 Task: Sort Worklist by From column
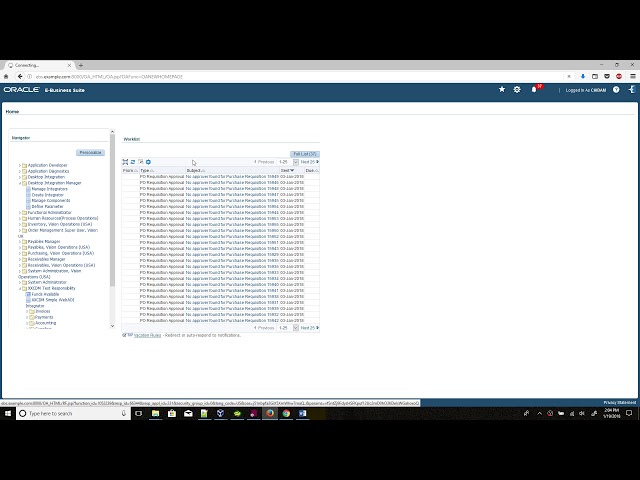128,171
